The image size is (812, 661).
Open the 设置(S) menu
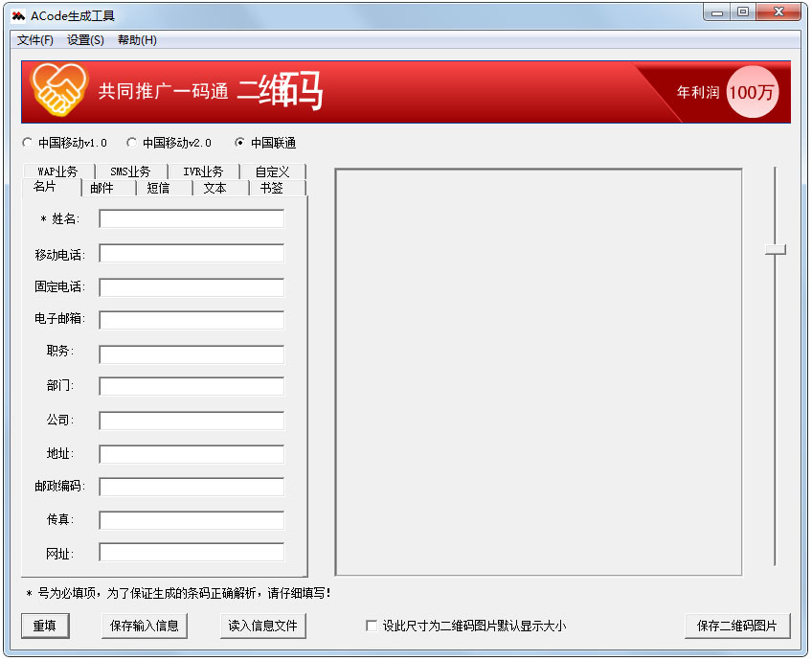pyautogui.click(x=85, y=40)
